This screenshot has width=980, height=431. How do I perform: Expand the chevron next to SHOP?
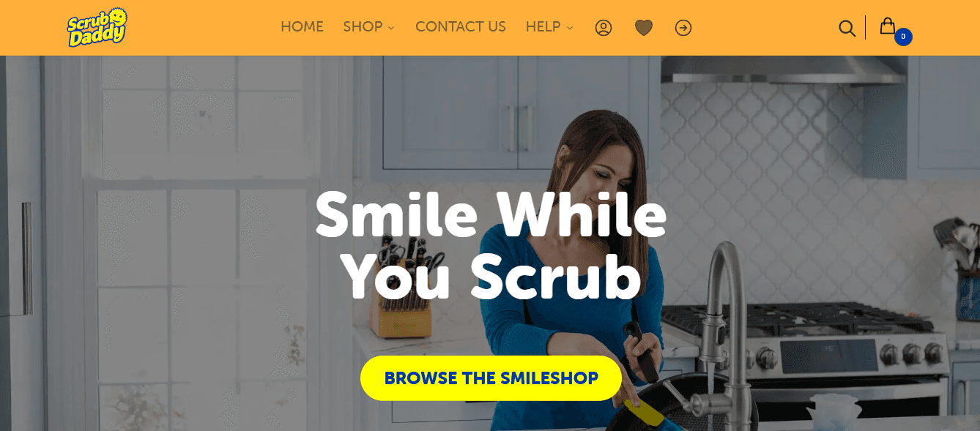tap(391, 28)
